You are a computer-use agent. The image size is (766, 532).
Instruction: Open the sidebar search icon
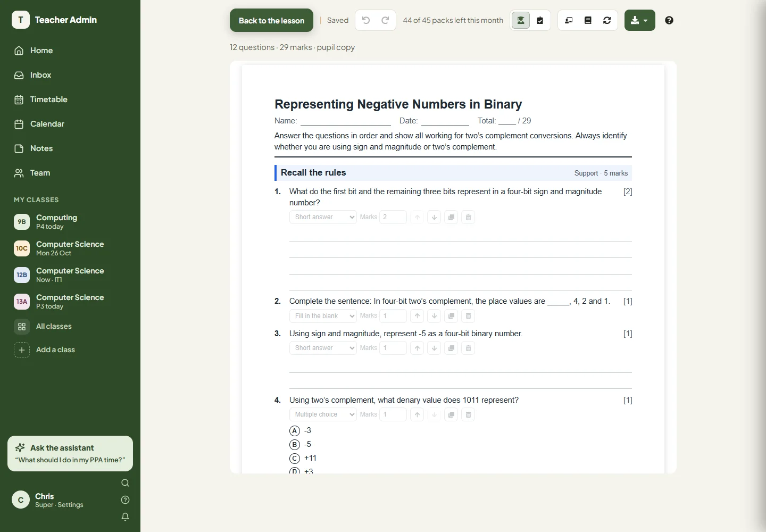click(126, 483)
